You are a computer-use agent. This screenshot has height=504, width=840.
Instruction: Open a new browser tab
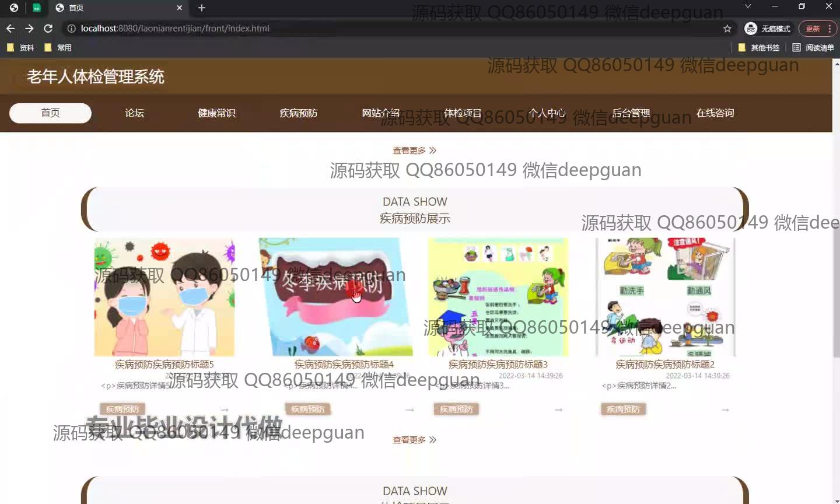click(202, 8)
